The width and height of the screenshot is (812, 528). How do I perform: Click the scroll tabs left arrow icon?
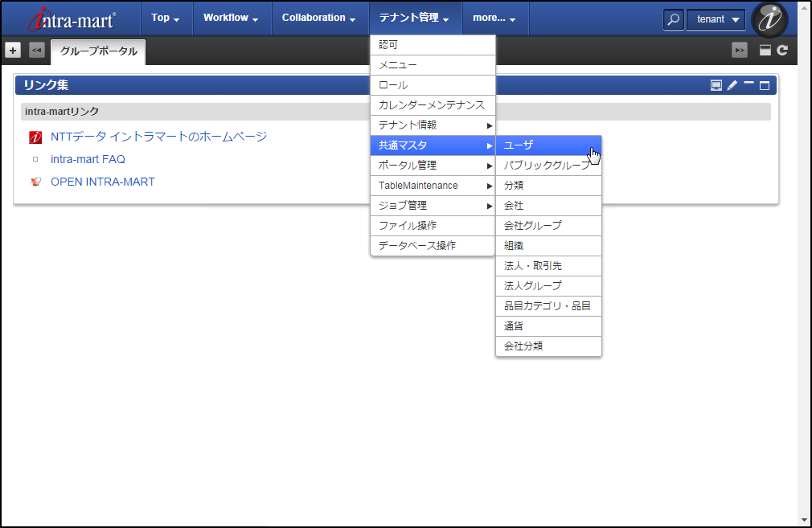coord(36,50)
